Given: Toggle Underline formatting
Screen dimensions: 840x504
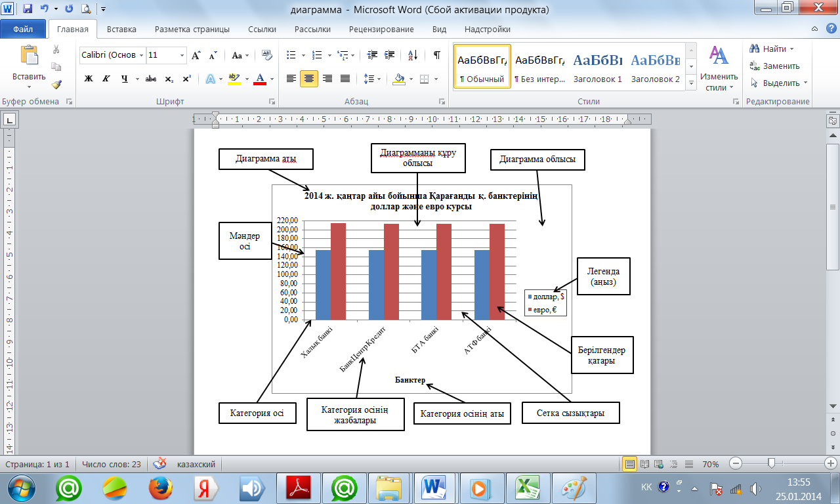Looking at the screenshot, I should 124,79.
